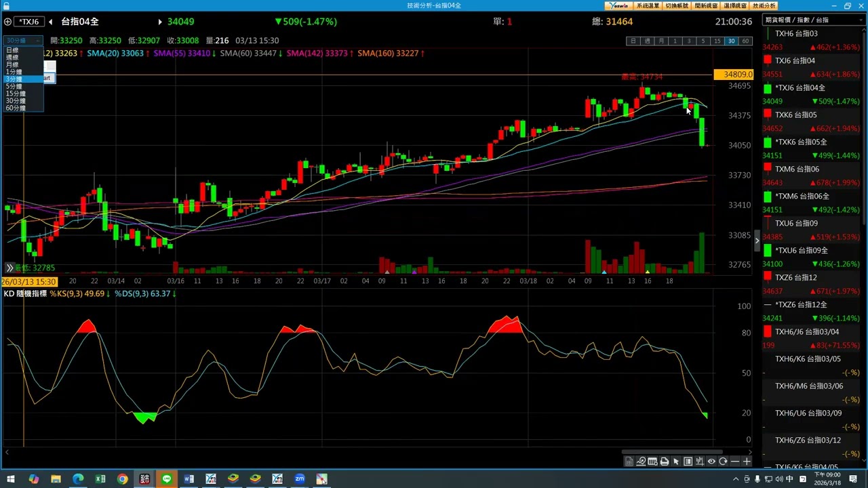Open Chrome from the Windows taskbar
This screenshot has width=868, height=488.
(x=122, y=479)
